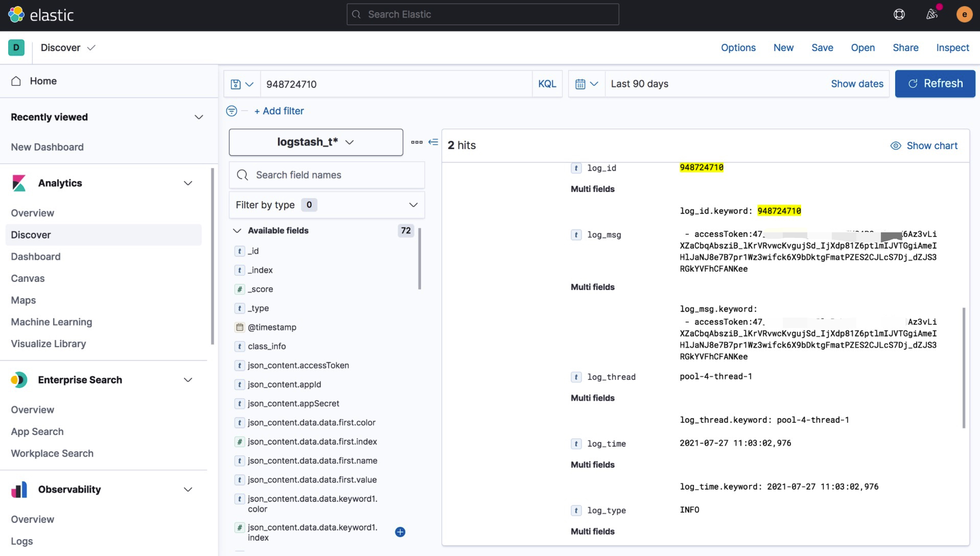
Task: Click the log_type field type icon
Action: (x=576, y=511)
